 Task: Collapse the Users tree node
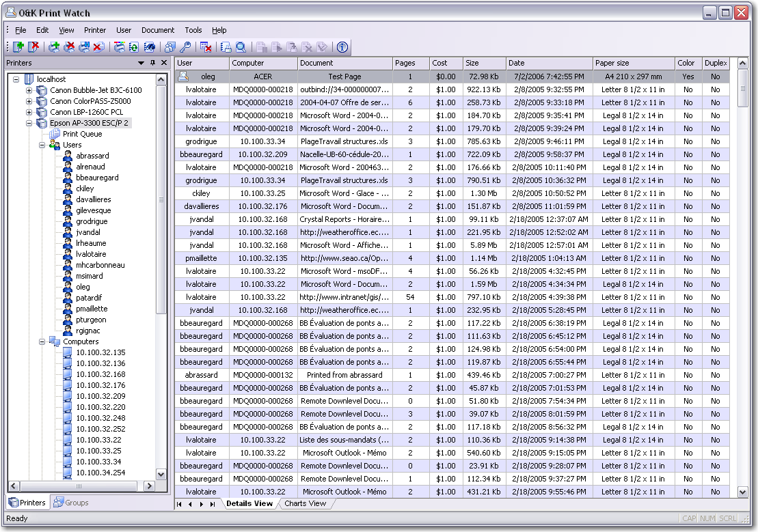point(42,145)
